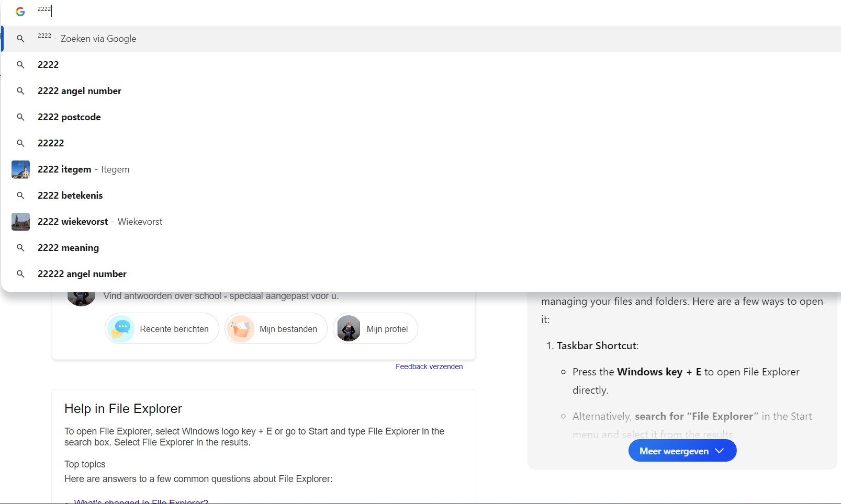The image size is (841, 504).
Task: Expand answer with Meer weergeven button
Action: [x=674, y=451]
